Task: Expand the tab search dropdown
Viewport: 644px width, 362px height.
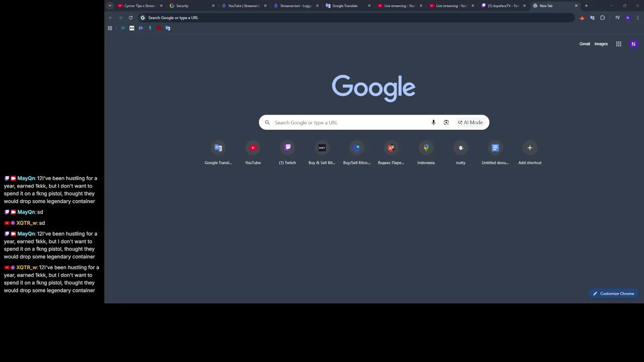Action: point(110,6)
